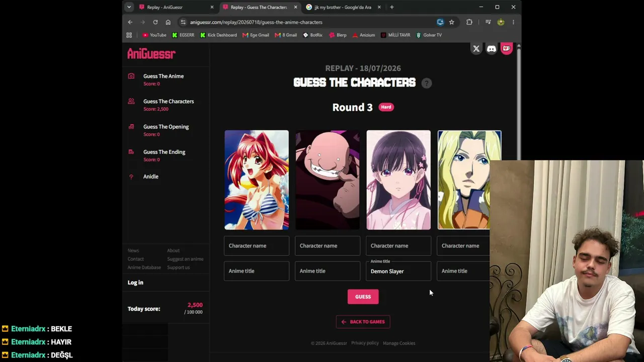The width and height of the screenshot is (644, 362).
Task: Open the Kick Dashboard bookmark
Action: point(218,35)
